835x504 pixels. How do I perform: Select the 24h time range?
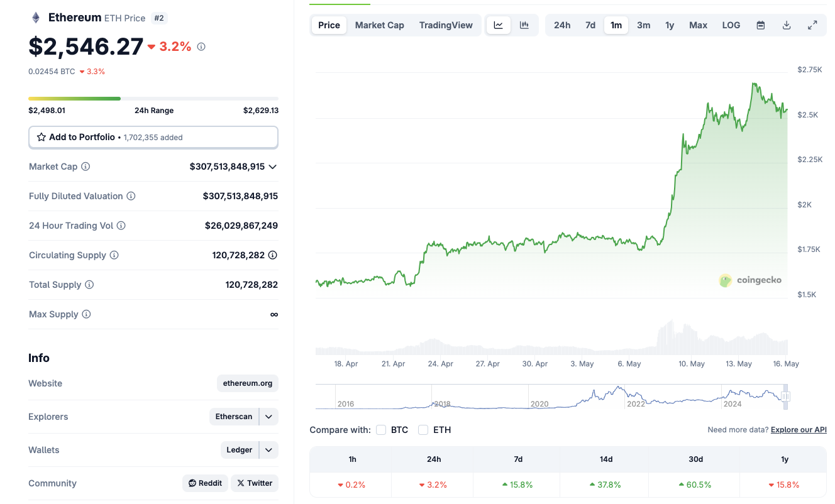[x=562, y=25]
